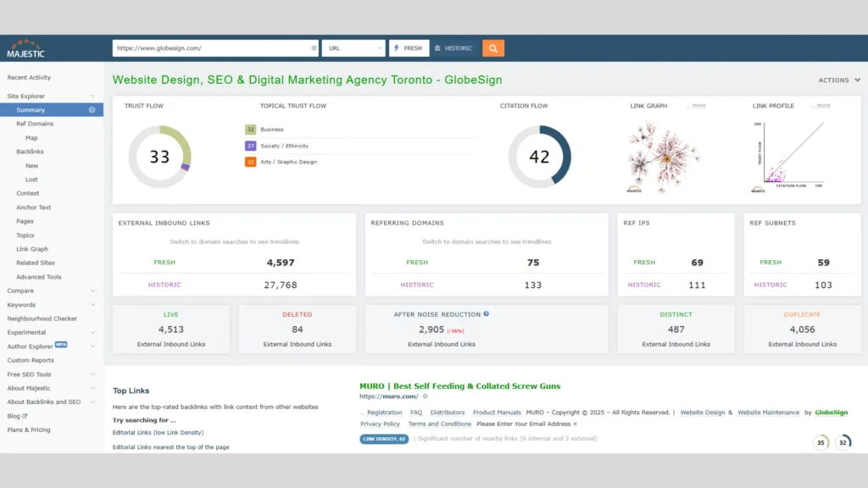Select the Fresh index toggle
868x488 pixels.
(x=409, y=48)
